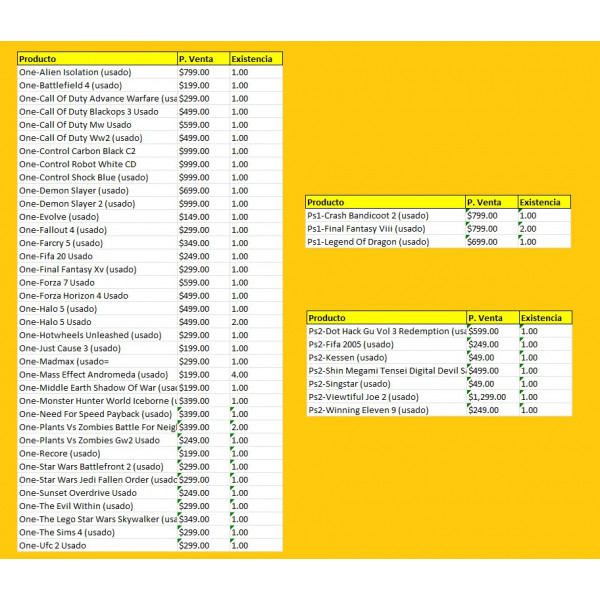Select One-Call Of Duty Blackops 3 Usado
The image size is (600, 600).
[x=97, y=112]
